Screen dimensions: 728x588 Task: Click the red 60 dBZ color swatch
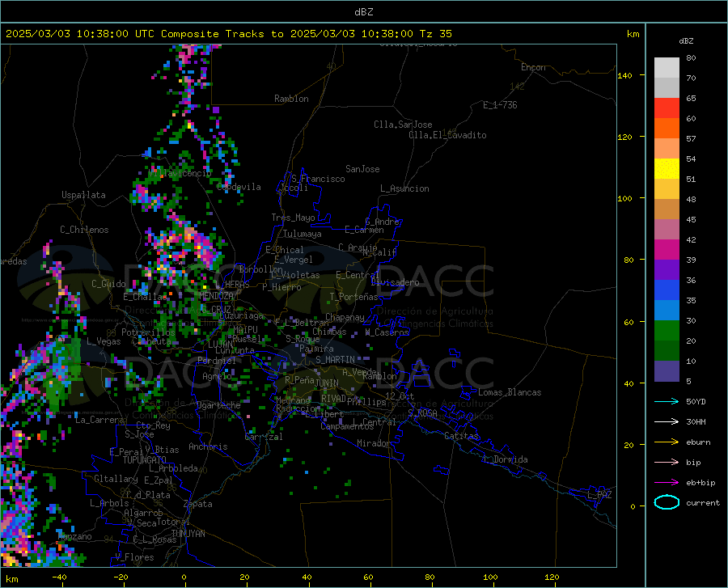point(667,108)
